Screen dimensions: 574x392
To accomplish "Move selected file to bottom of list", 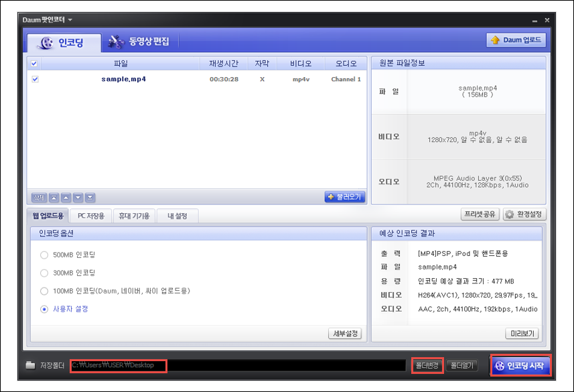I will 90,198.
